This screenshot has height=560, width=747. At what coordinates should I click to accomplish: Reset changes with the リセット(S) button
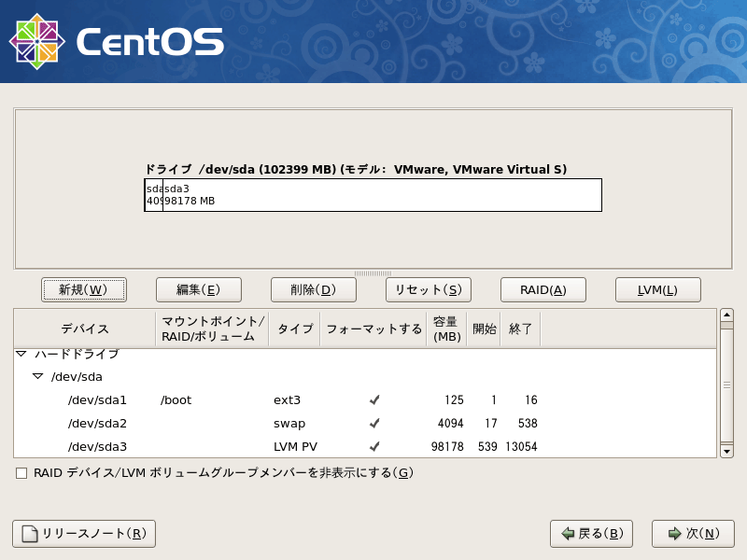tap(428, 289)
